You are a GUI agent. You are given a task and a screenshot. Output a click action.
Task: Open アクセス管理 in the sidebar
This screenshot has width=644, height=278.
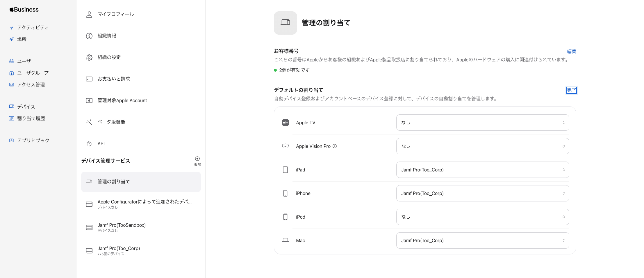[31, 84]
